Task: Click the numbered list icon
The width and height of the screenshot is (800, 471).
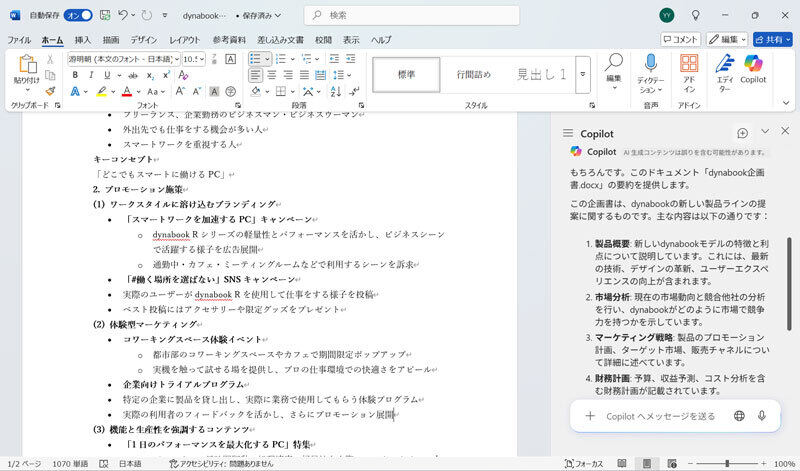Action: coord(281,59)
